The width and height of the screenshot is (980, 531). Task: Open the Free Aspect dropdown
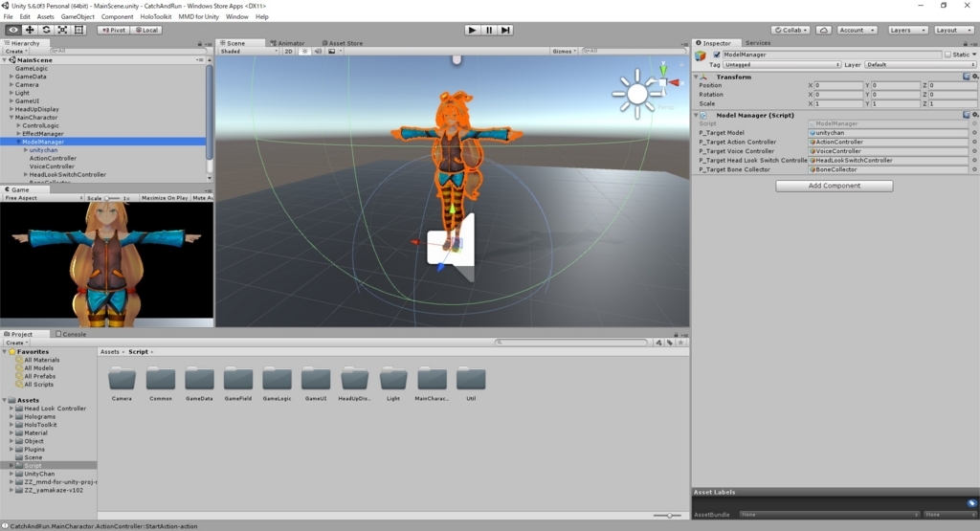tap(43, 198)
